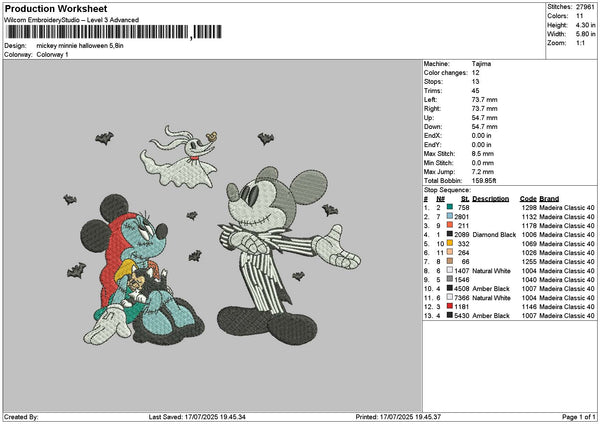Click the teal swatch in stop row 1
Screen dimensions: 600x424
coord(450,207)
